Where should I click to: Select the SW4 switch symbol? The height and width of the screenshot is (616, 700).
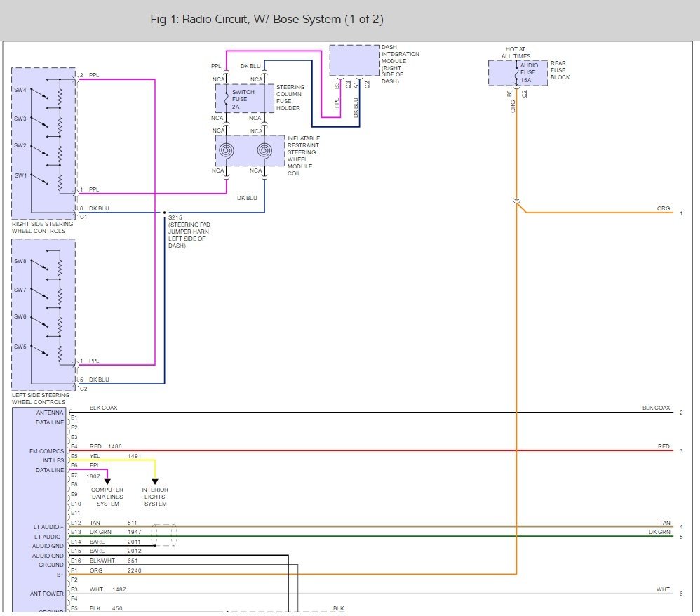[42, 95]
